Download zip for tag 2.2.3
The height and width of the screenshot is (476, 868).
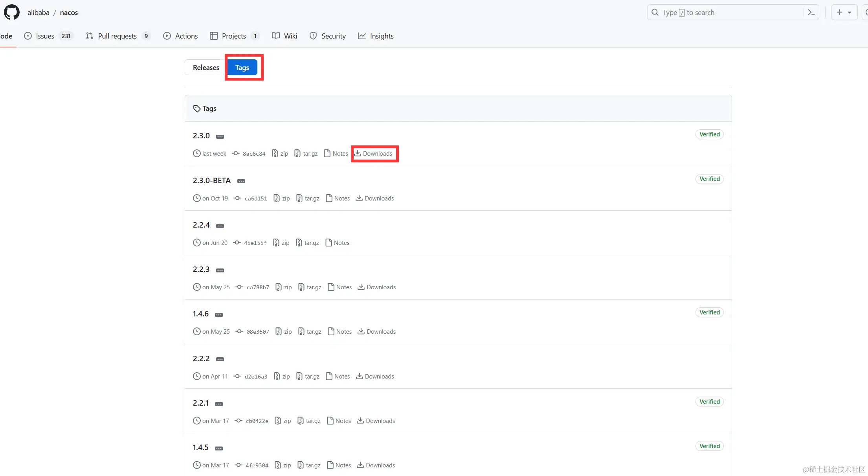(x=284, y=287)
